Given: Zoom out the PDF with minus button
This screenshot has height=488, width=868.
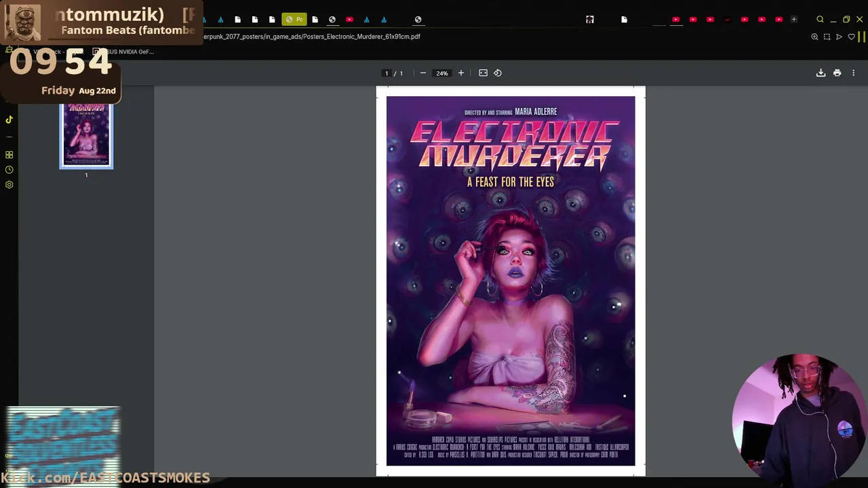Looking at the screenshot, I should click(423, 73).
